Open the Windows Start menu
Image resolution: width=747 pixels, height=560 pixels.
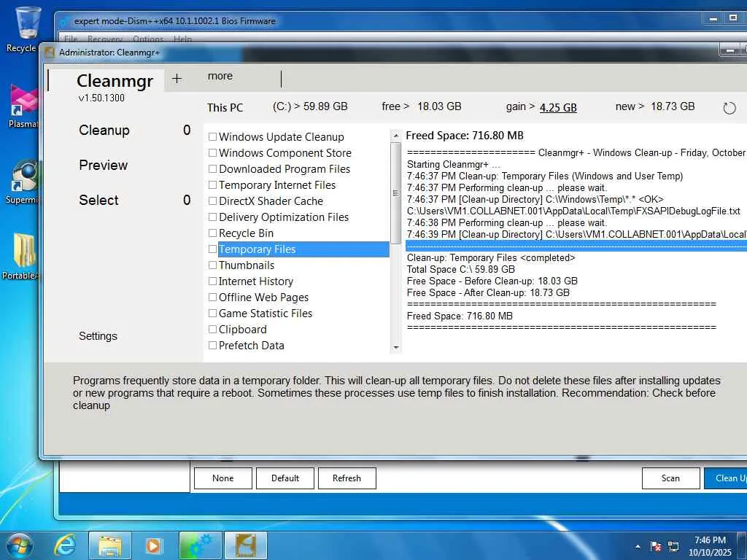click(19, 545)
